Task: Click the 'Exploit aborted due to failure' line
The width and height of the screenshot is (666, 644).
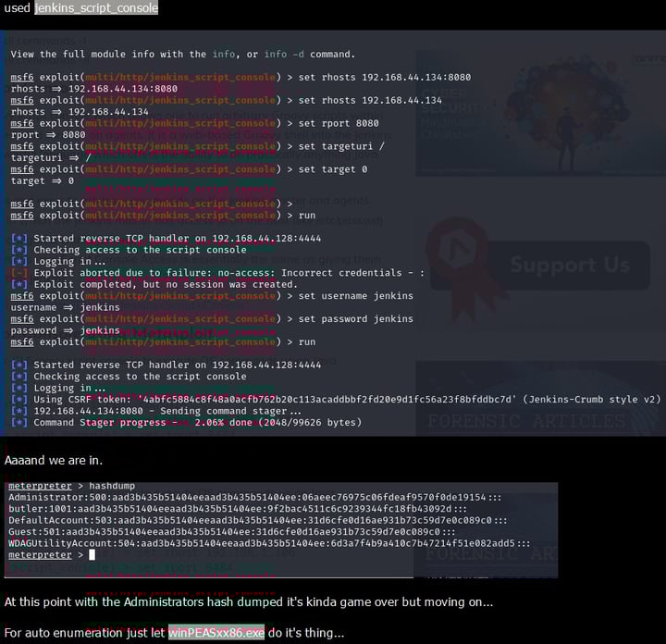Action: coord(217,273)
